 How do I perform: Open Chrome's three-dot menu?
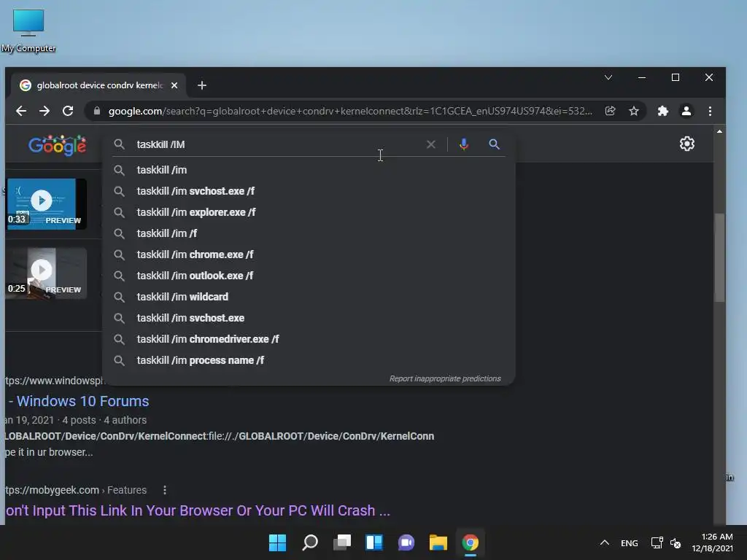710,111
